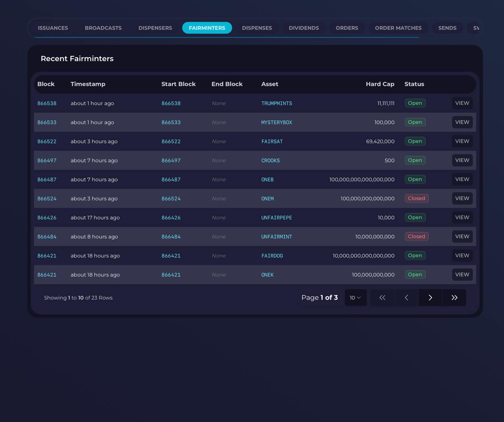Open the Sends tab
Image resolution: width=504 pixels, height=422 pixels.
point(447,28)
